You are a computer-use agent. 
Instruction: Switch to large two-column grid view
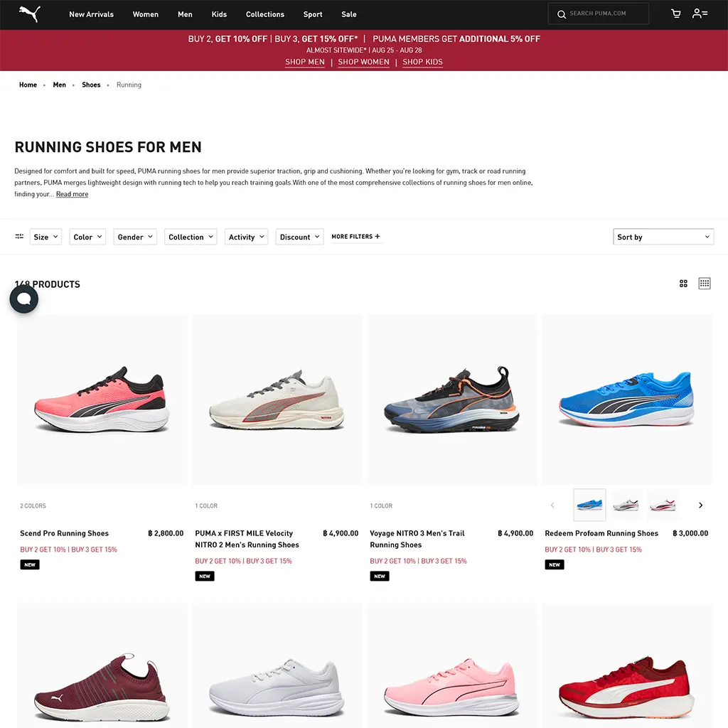683,283
